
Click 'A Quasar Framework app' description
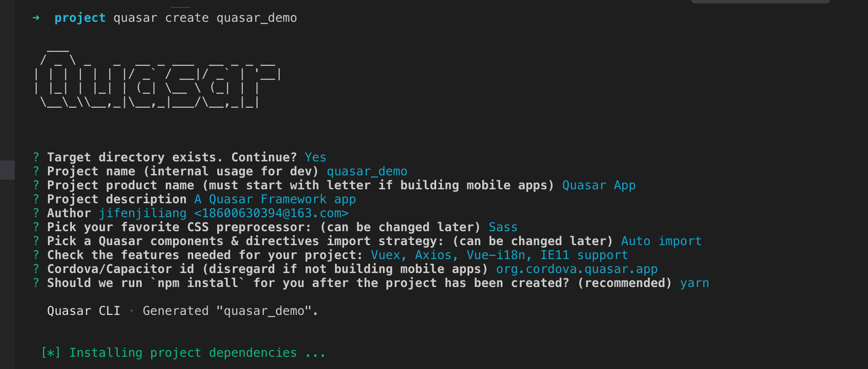pos(275,199)
